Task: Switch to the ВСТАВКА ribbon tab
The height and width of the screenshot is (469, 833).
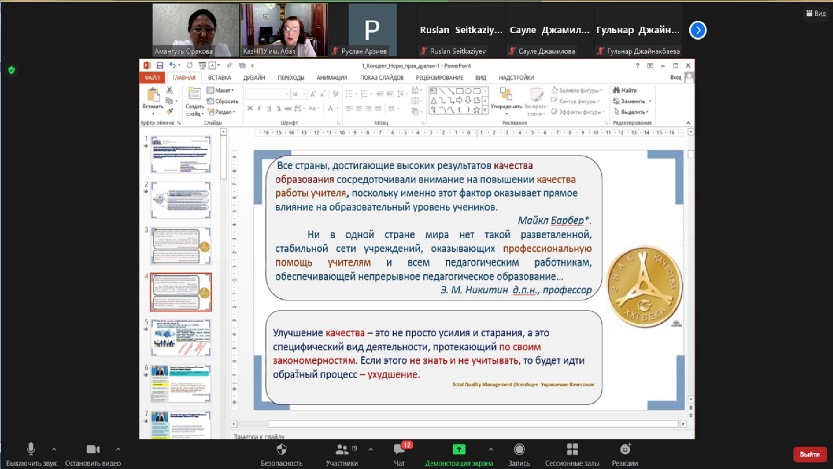Action: (x=220, y=77)
